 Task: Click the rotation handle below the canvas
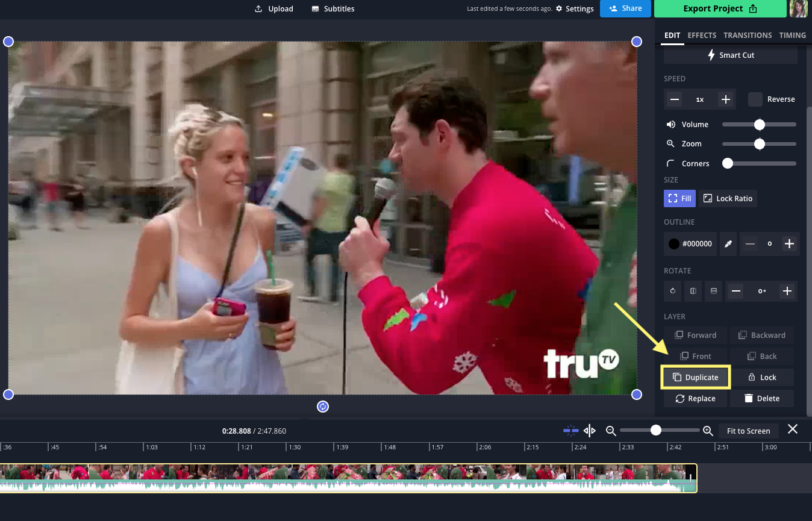[323, 407]
